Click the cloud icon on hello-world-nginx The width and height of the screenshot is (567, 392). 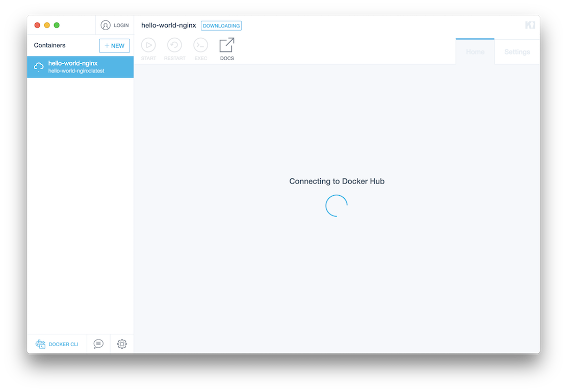(38, 67)
